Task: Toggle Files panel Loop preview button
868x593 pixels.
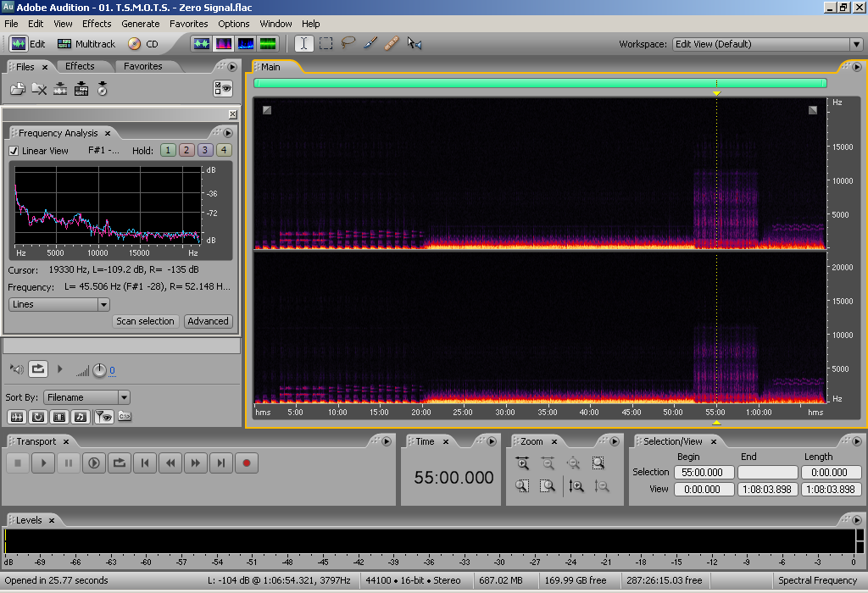Action: click(38, 369)
